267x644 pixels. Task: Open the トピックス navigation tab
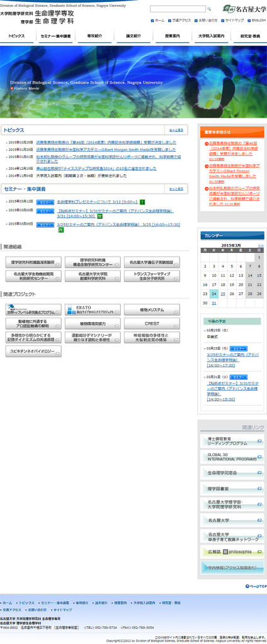pyautogui.click(x=16, y=36)
